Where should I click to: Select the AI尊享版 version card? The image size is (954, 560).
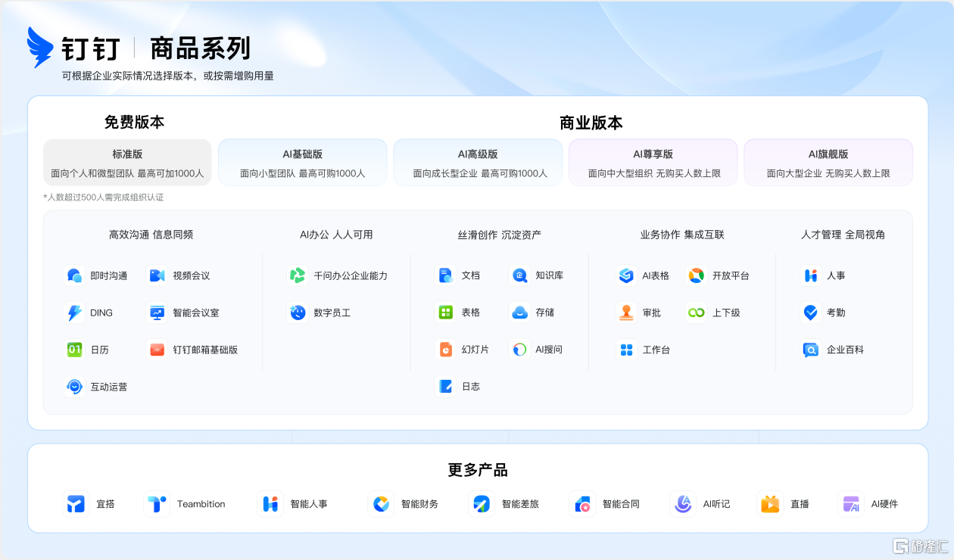click(653, 163)
